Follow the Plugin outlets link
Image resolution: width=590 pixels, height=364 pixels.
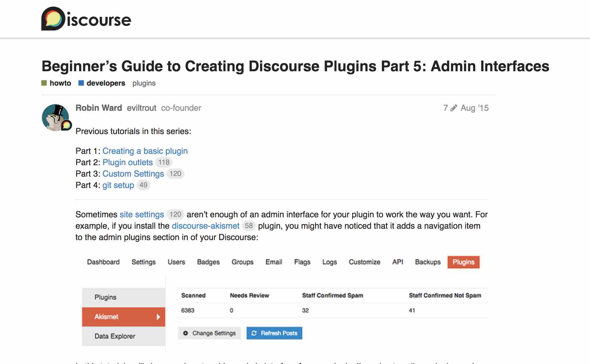[x=128, y=162]
